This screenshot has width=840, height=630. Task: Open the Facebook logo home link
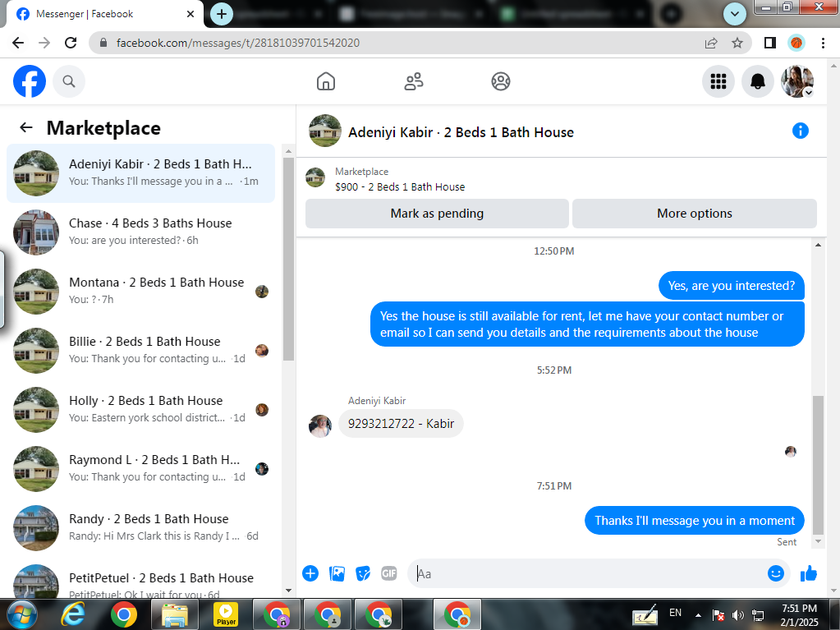pyautogui.click(x=30, y=81)
